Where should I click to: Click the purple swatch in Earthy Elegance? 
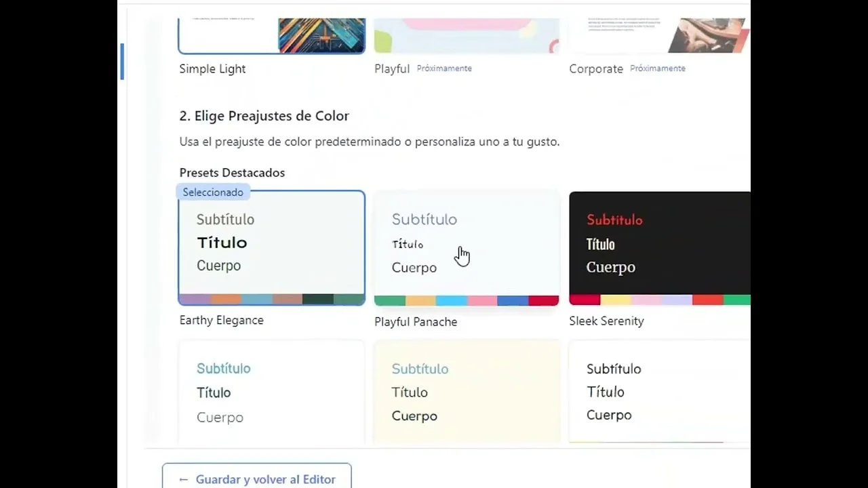click(x=195, y=300)
